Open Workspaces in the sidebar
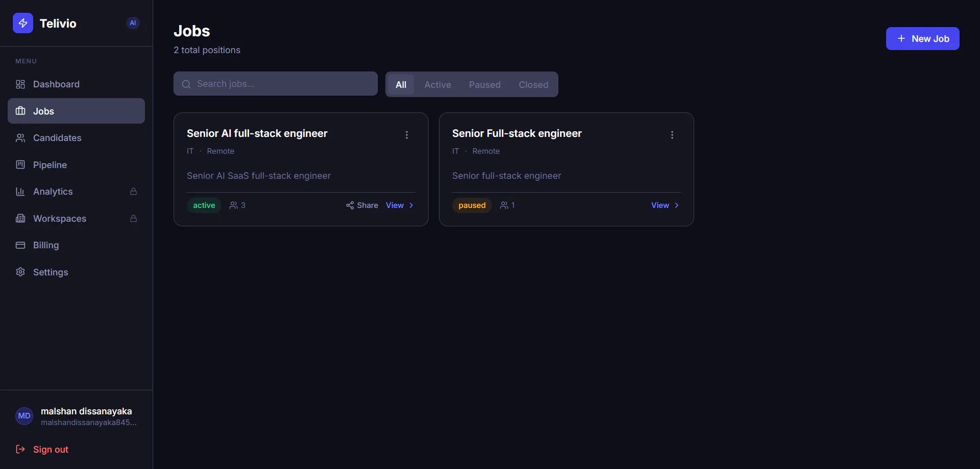Screen dimensions: 980x469 [76, 218]
